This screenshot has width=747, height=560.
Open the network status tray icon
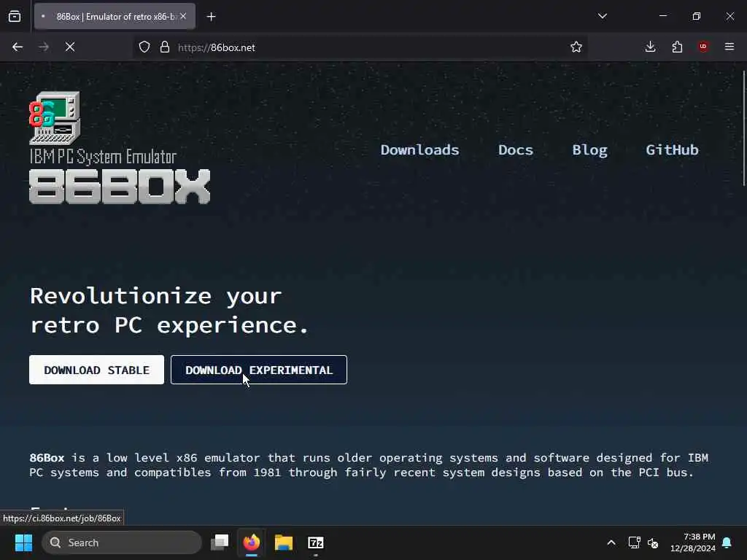[634, 542]
